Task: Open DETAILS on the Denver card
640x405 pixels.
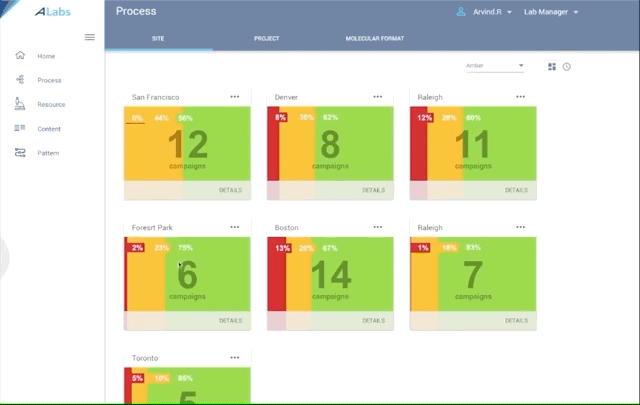Action: point(373,190)
